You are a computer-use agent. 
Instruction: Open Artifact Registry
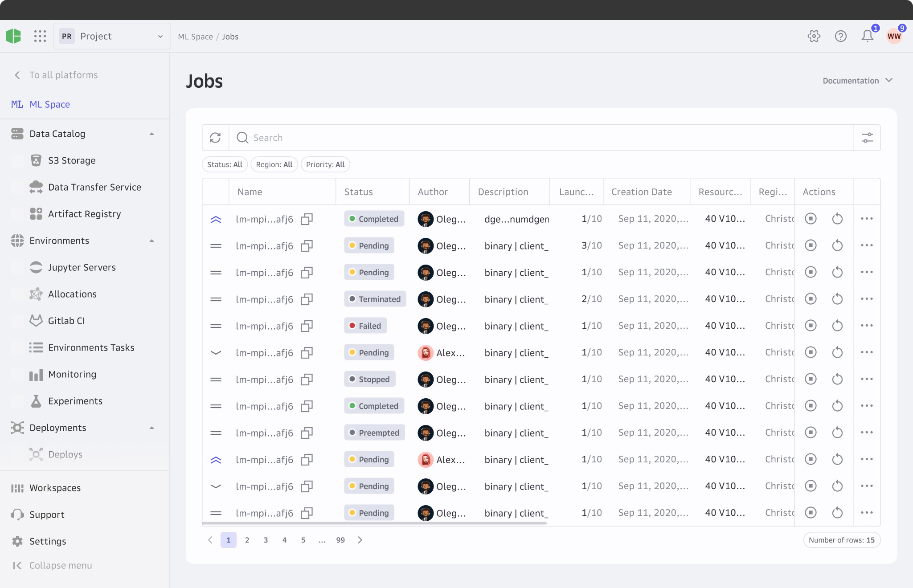click(x=85, y=214)
